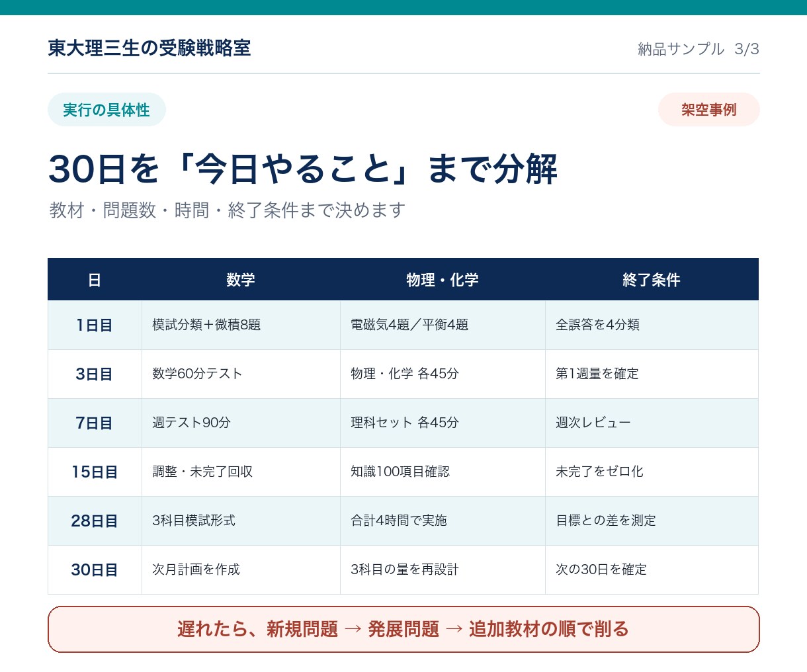Click the 物理・化学 column header
Image resolution: width=807 pixels, height=672 pixels.
(x=443, y=280)
